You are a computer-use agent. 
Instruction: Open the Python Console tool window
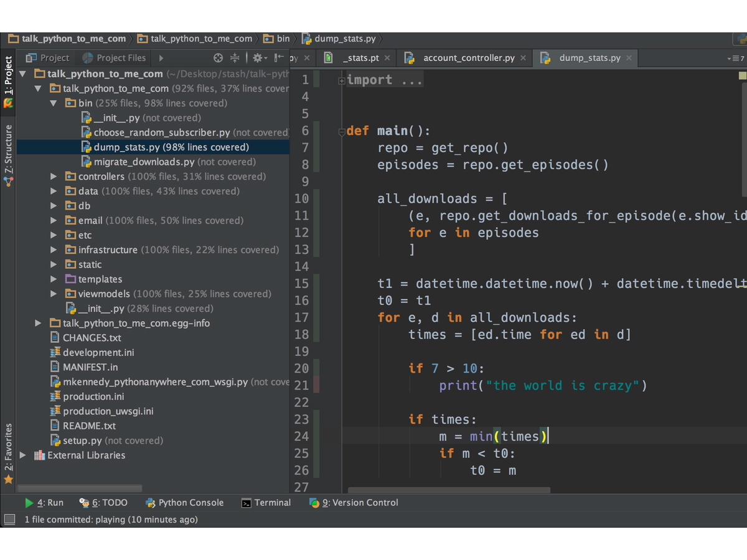click(184, 503)
